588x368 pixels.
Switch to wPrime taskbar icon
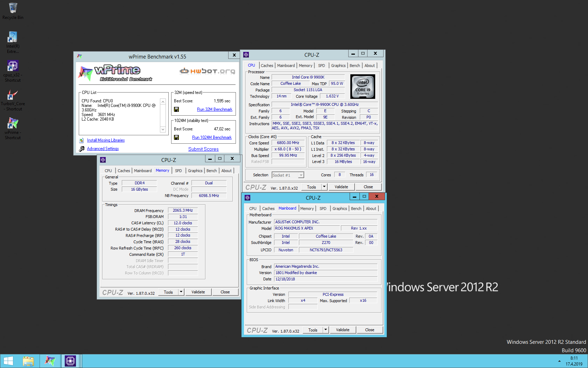(50, 361)
